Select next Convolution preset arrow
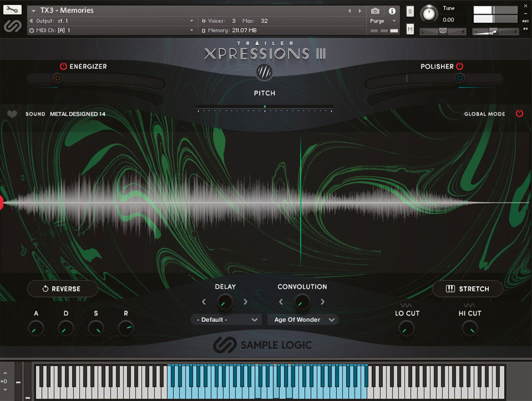Image resolution: width=532 pixels, height=401 pixels. 322,301
